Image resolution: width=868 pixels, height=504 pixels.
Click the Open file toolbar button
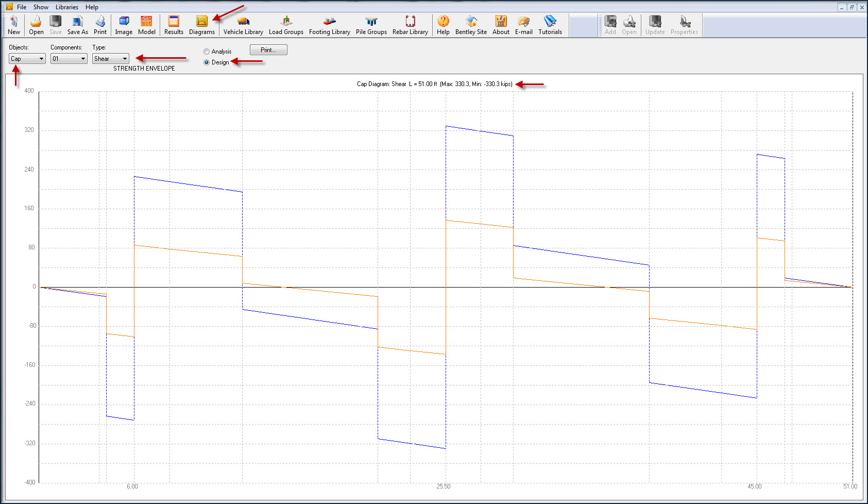click(x=36, y=25)
